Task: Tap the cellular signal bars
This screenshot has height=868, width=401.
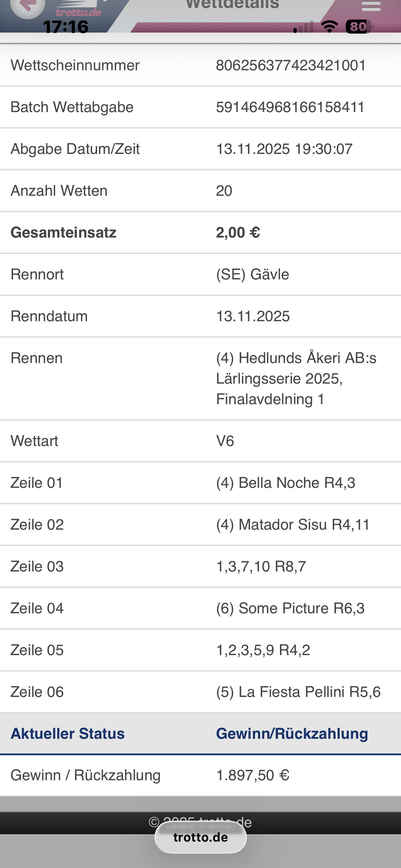Action: 304,27
